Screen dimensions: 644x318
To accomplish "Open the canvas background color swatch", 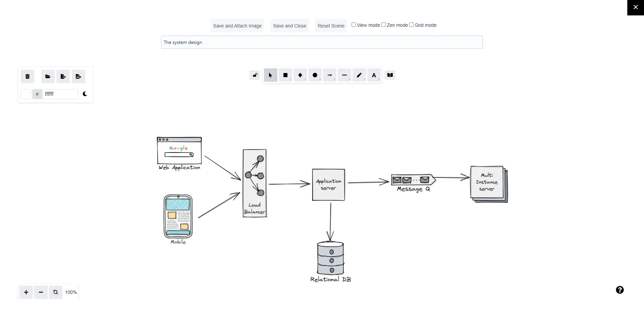I will click(26, 94).
